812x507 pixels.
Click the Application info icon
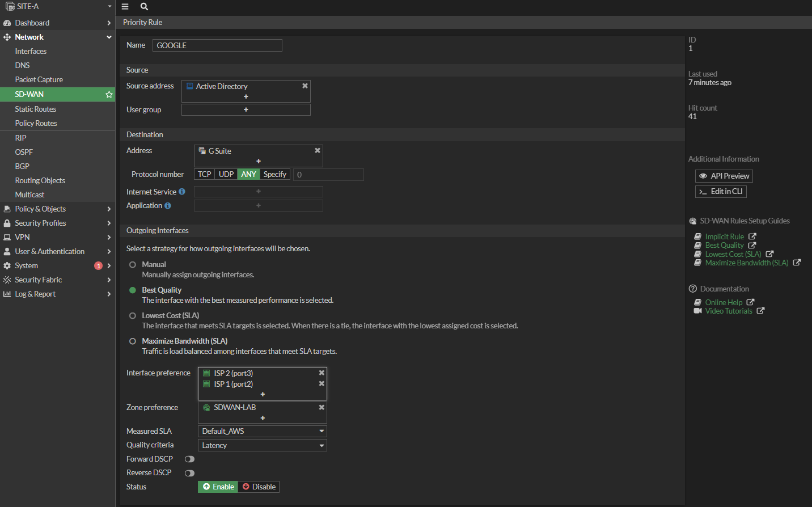coord(168,206)
